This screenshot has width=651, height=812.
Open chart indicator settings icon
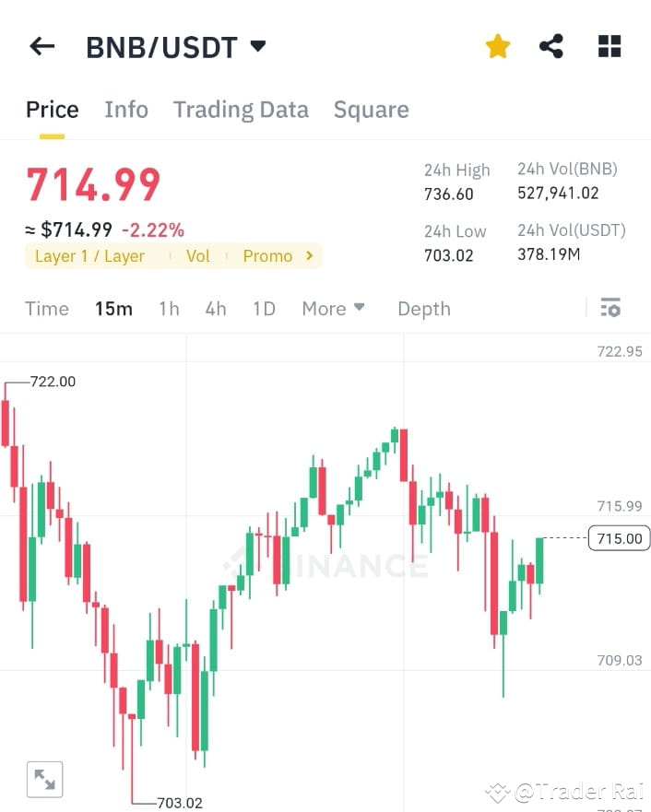pyautogui.click(x=610, y=309)
